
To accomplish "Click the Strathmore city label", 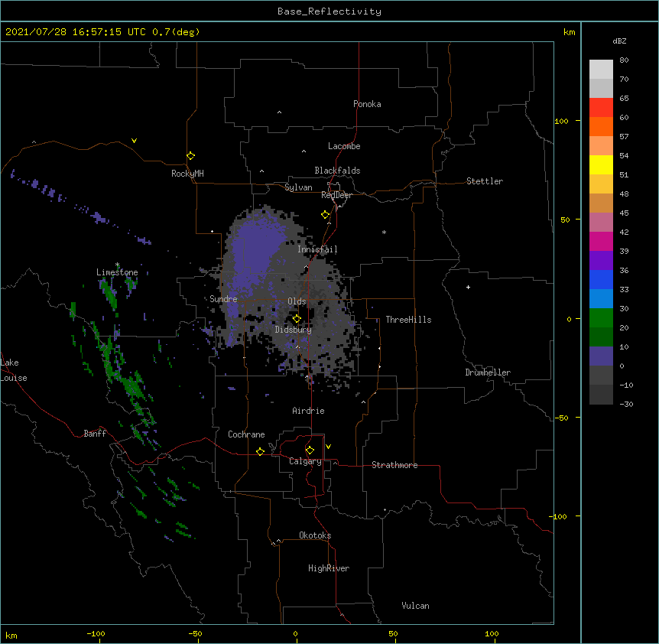I will (x=394, y=465).
